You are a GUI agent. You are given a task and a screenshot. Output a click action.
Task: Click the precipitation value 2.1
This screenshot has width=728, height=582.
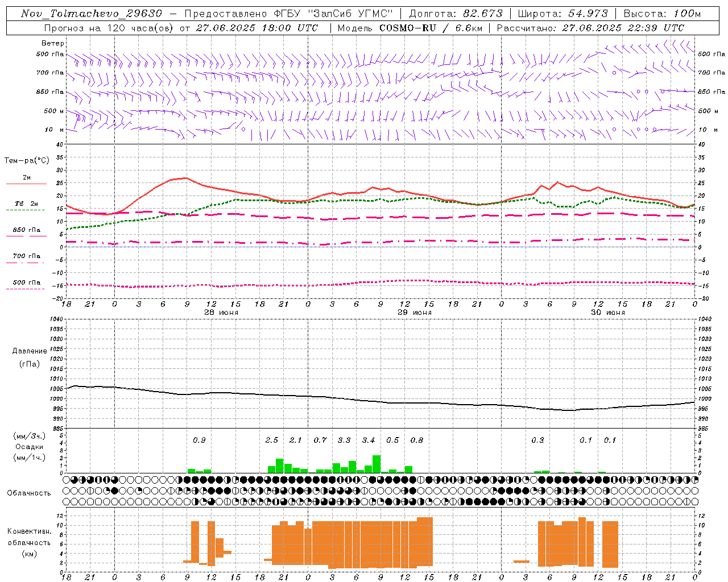coord(296,440)
